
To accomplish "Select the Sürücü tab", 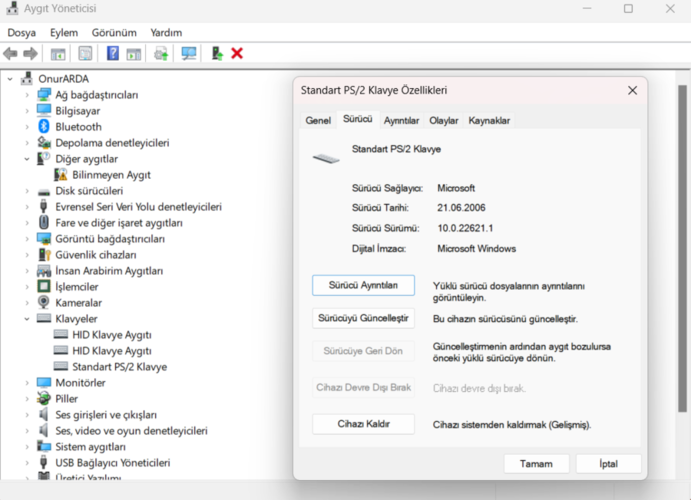I will pyautogui.click(x=358, y=119).
